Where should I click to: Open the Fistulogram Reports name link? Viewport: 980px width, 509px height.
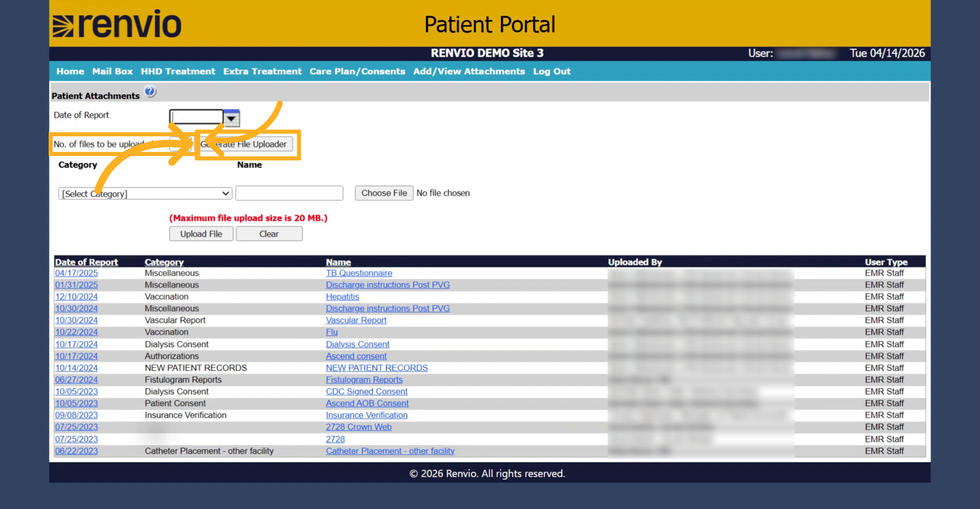pyautogui.click(x=364, y=380)
